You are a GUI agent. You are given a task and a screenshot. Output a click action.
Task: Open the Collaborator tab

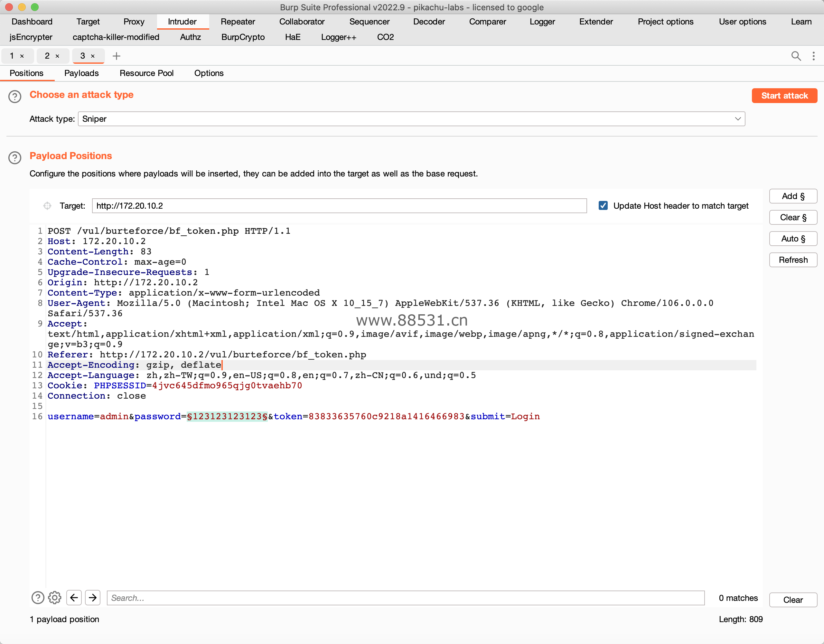[302, 22]
